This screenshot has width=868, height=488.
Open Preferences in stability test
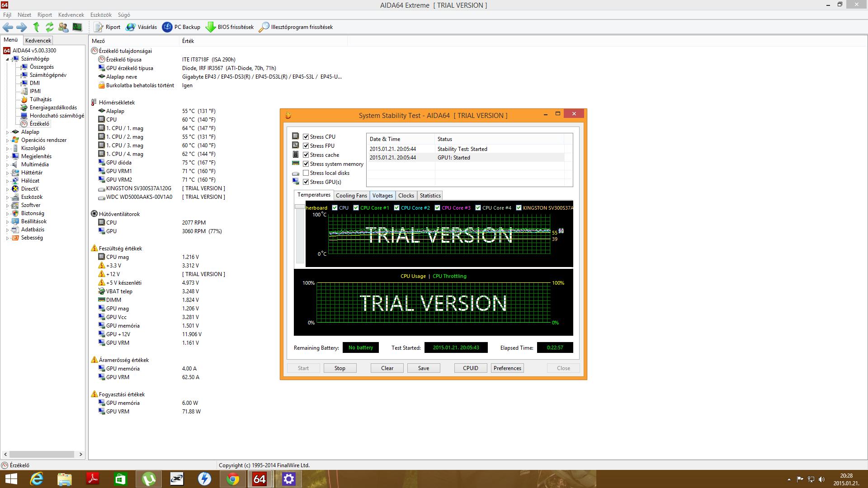pos(507,368)
